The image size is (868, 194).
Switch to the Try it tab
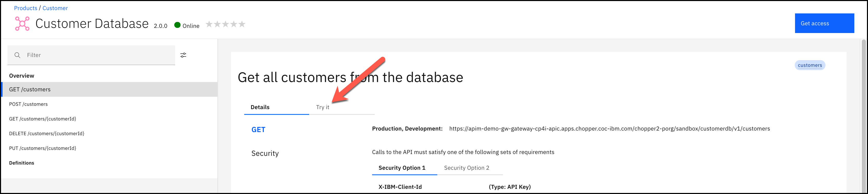(x=342, y=107)
